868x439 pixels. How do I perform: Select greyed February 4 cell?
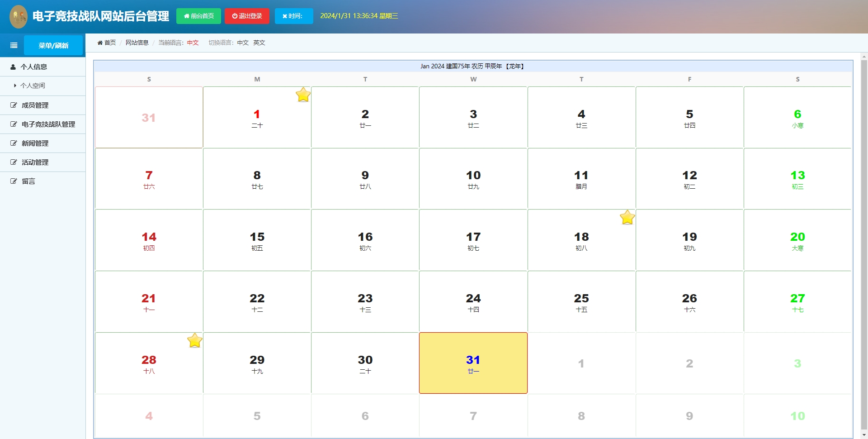point(149,415)
